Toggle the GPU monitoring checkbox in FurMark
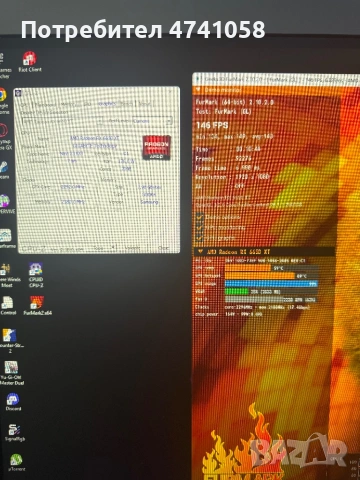Viewport: 360px width, 480px height. point(199,227)
